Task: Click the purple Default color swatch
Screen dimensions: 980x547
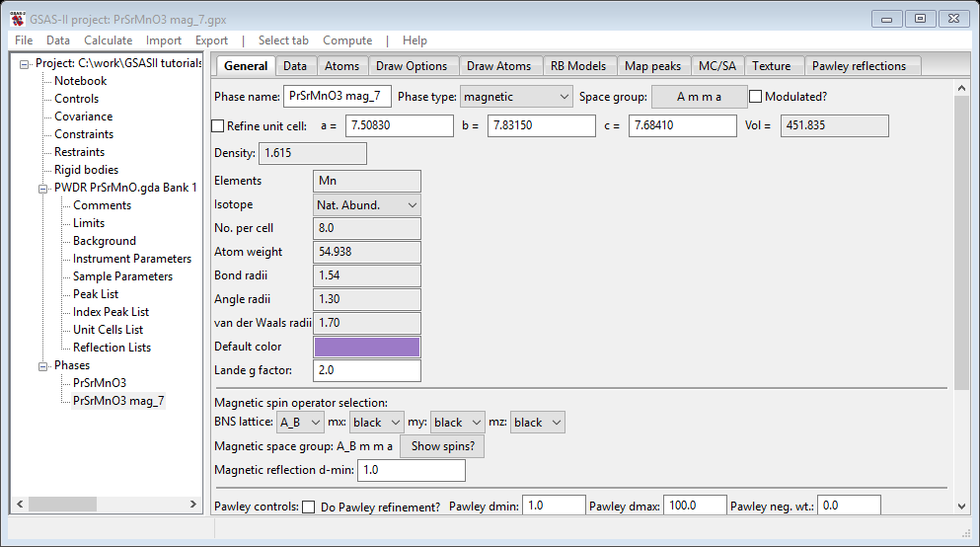Action: point(367,347)
